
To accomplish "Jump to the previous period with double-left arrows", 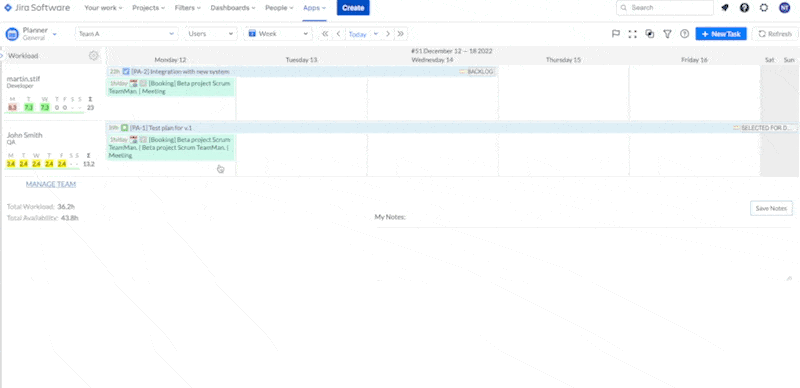I will tap(324, 34).
